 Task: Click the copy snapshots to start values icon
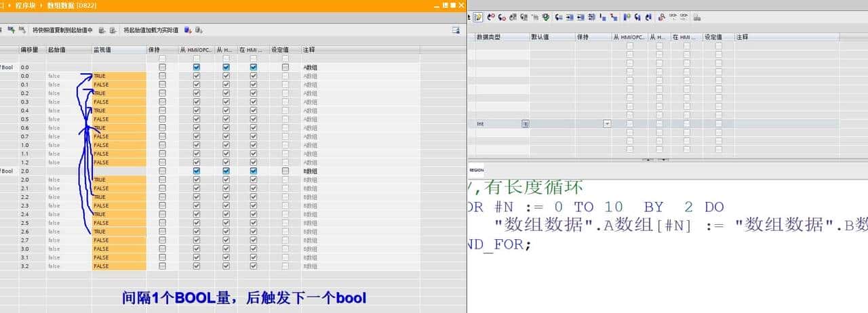coord(102,30)
